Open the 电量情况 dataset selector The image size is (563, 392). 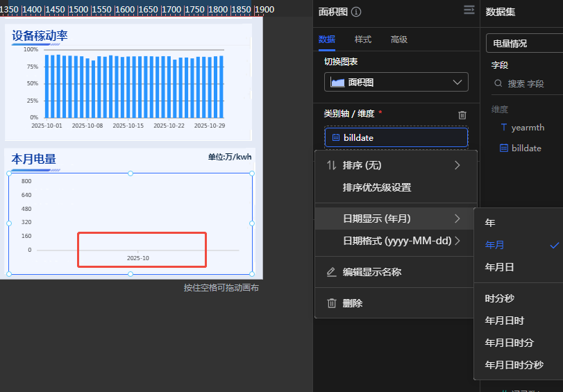coord(524,43)
